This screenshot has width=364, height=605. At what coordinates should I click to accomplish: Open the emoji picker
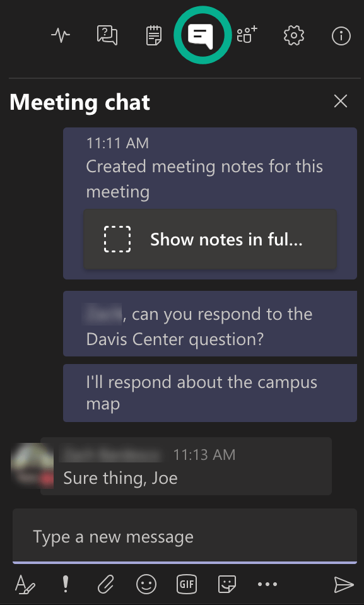pyautogui.click(x=146, y=585)
